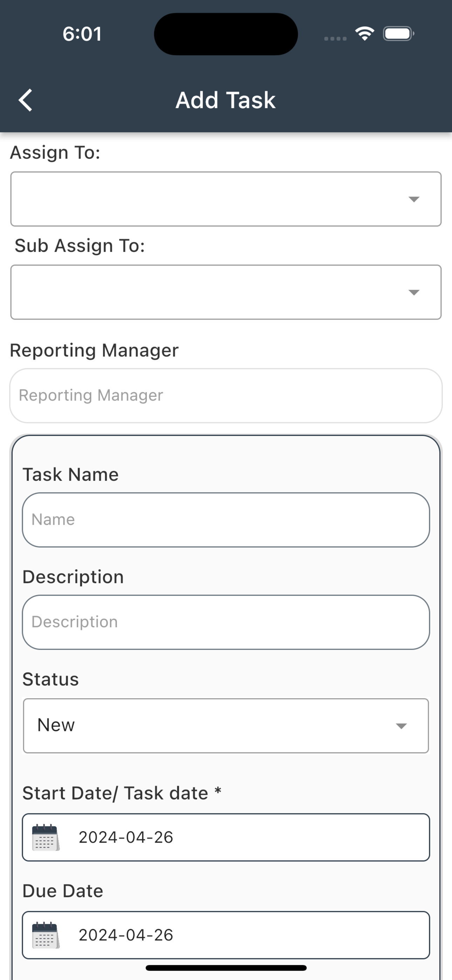Open the Status dropdown showing New
452x980 pixels.
point(226,726)
